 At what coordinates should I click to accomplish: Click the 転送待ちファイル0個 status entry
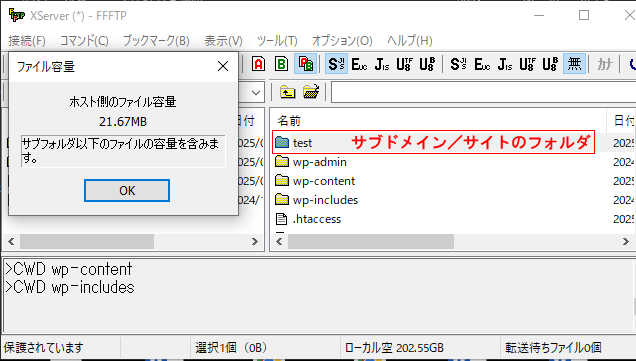coord(553,348)
